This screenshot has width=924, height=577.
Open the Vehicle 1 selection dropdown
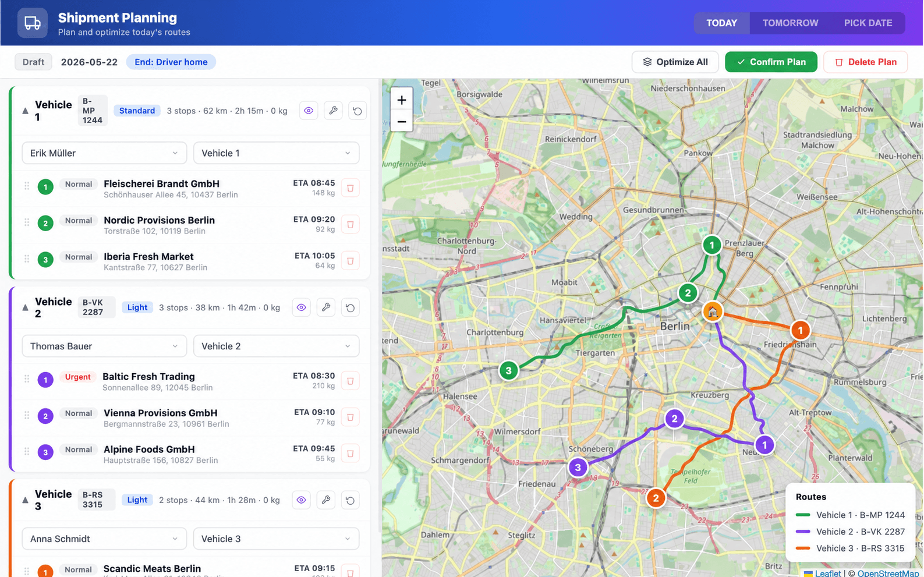pos(276,153)
